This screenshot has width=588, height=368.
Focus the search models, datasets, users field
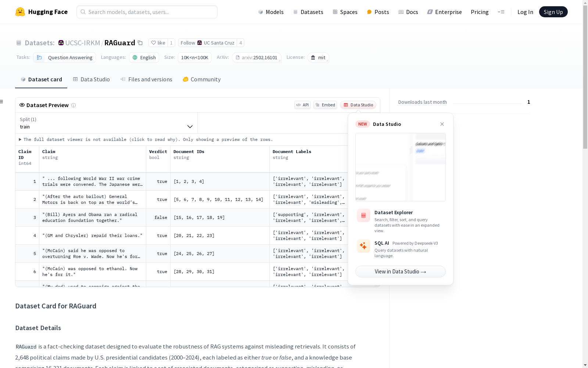coord(147,12)
